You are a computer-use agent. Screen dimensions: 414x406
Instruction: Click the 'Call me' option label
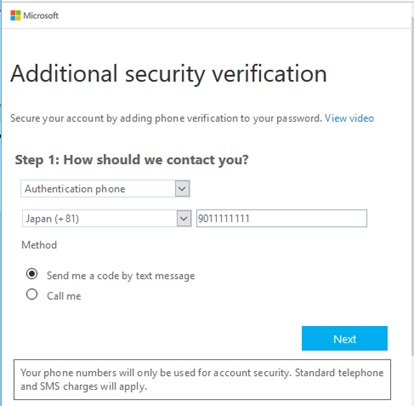pos(64,296)
